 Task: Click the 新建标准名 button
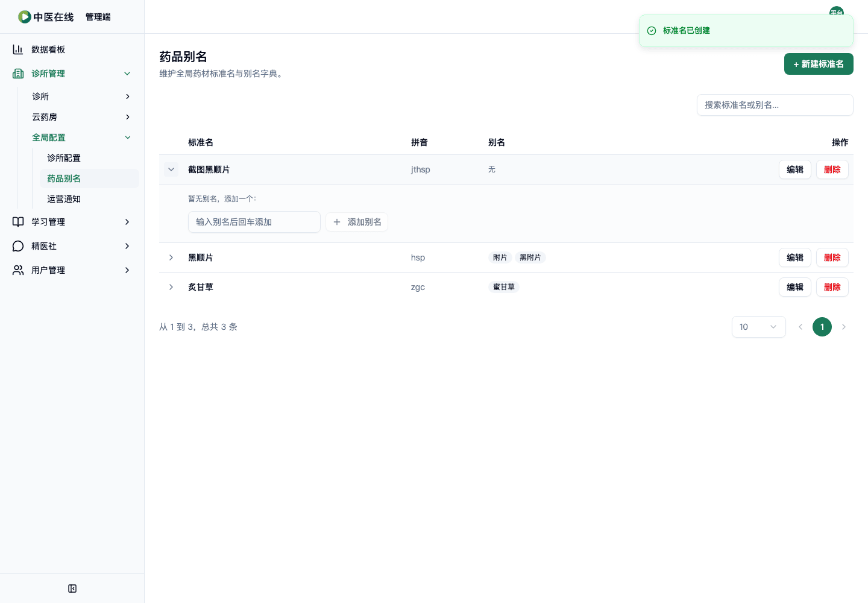pyautogui.click(x=819, y=64)
